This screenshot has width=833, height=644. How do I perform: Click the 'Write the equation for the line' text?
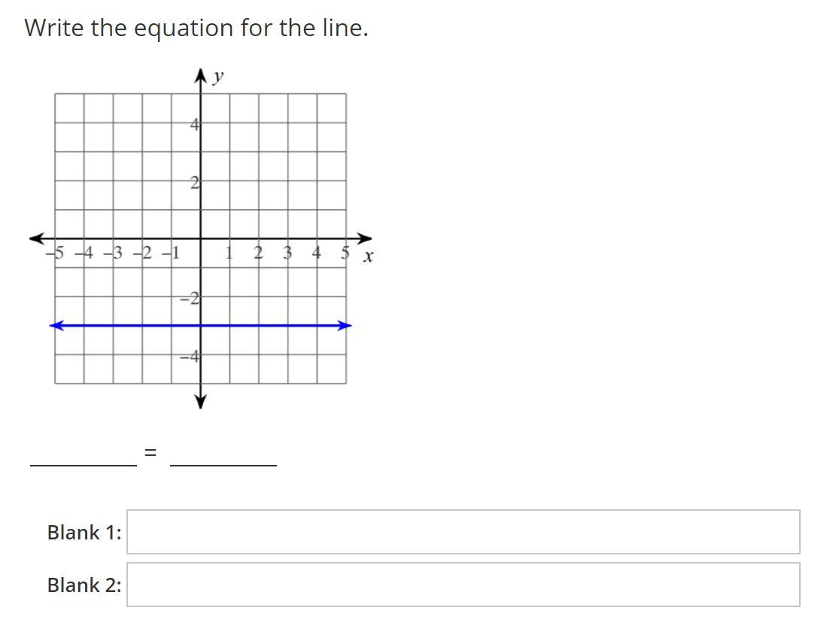pos(196,28)
